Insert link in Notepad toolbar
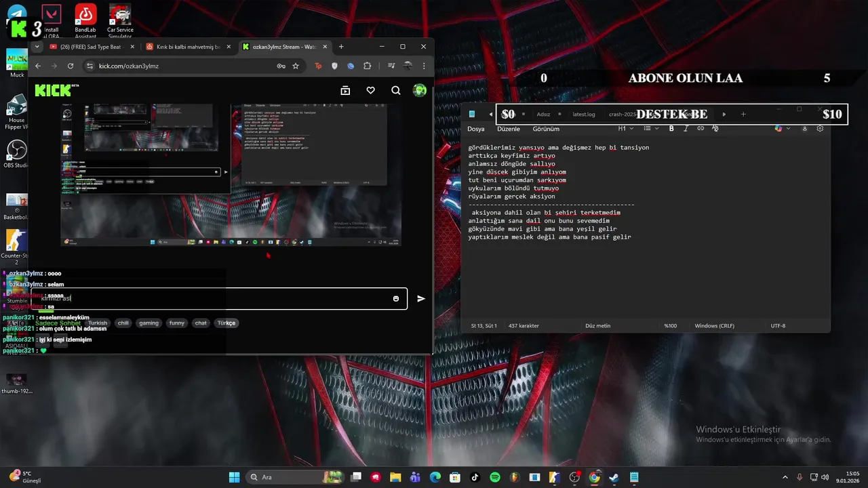Image resolution: width=868 pixels, height=488 pixels. pyautogui.click(x=701, y=128)
